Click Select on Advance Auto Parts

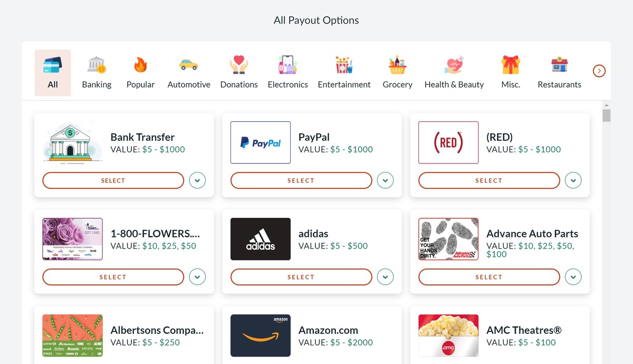point(488,276)
